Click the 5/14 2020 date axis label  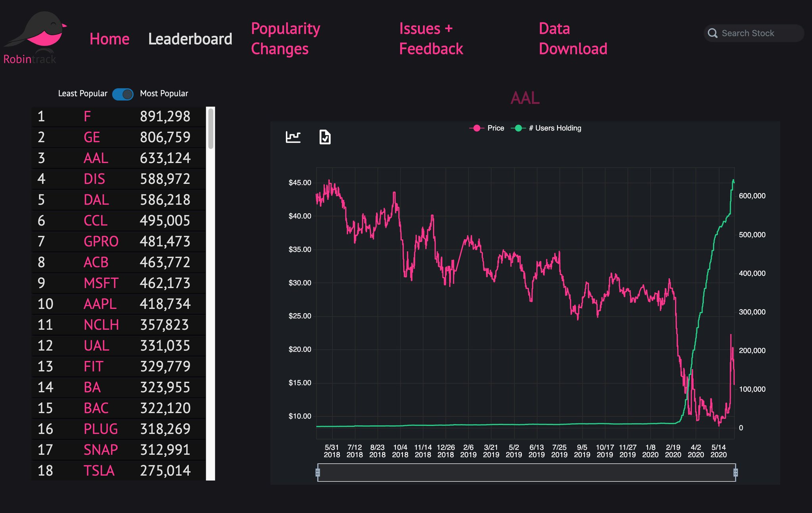(718, 451)
